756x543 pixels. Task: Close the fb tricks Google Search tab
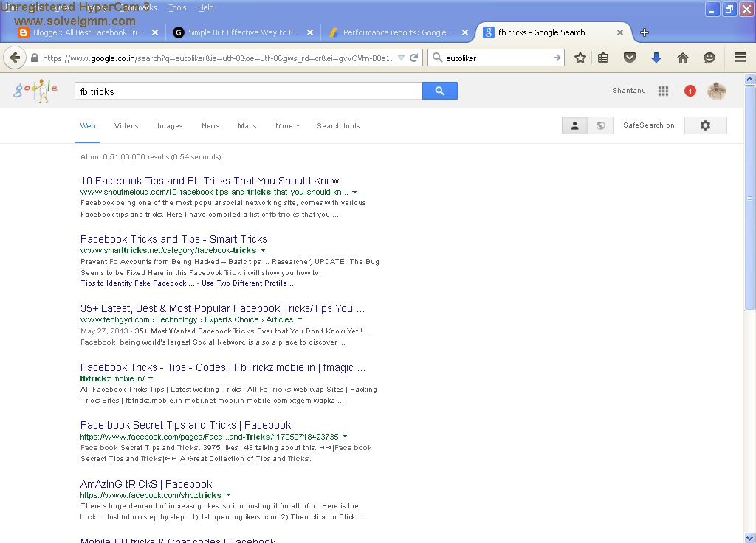click(x=620, y=32)
